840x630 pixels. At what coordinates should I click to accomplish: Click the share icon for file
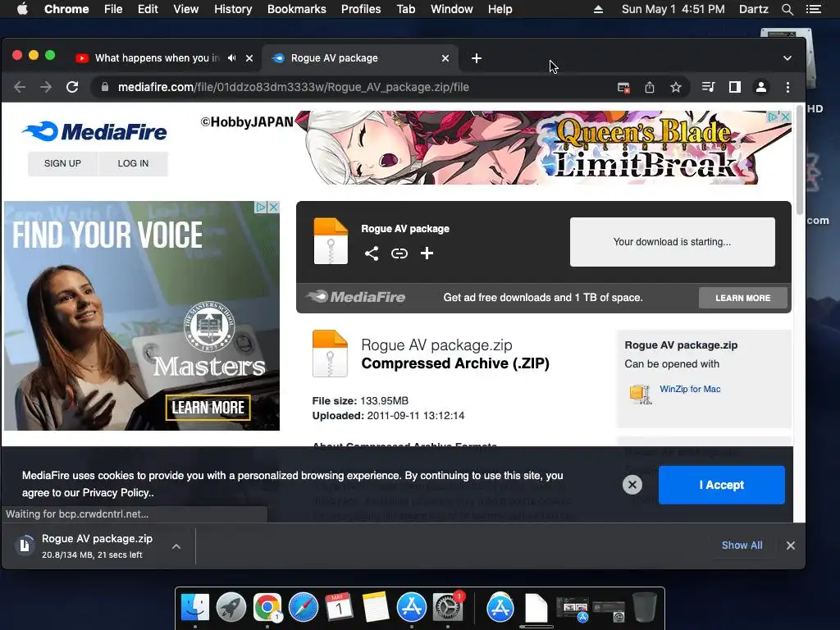[x=372, y=253]
